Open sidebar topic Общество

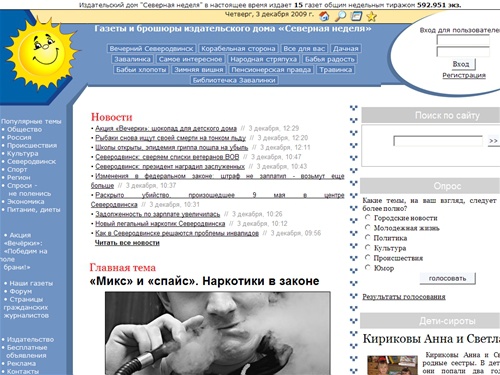[x=24, y=129]
